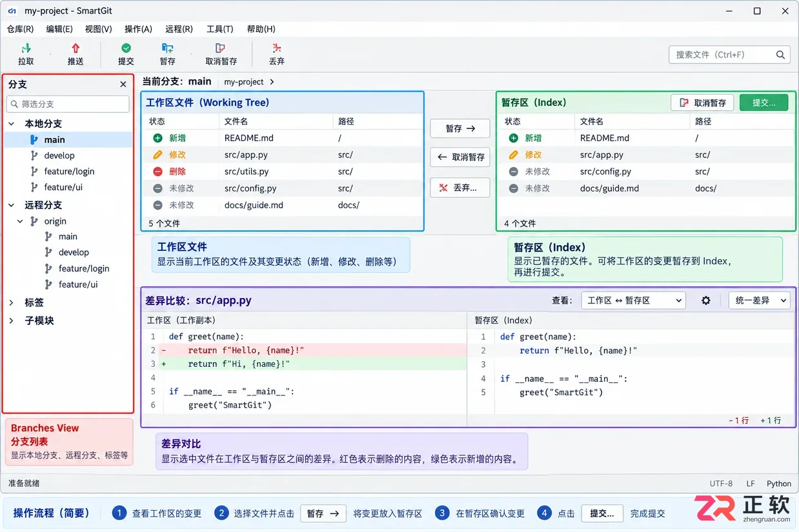Open the 帮助(H) menu
799x532 pixels.
click(x=261, y=29)
